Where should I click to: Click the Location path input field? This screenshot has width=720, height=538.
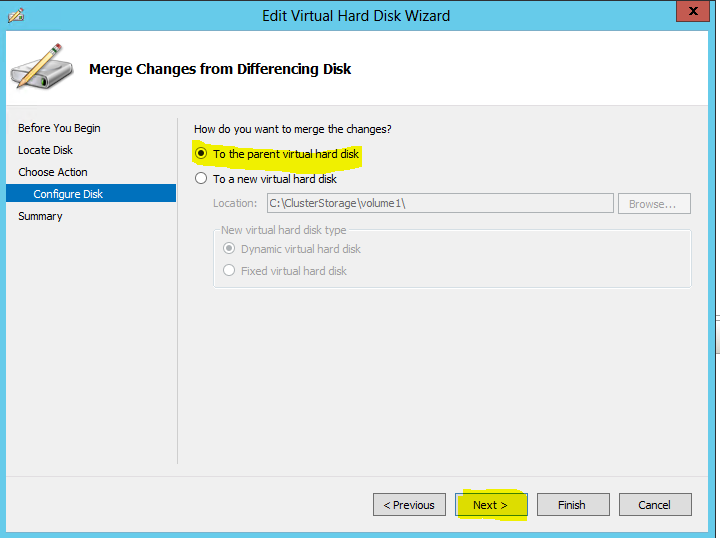pos(439,203)
